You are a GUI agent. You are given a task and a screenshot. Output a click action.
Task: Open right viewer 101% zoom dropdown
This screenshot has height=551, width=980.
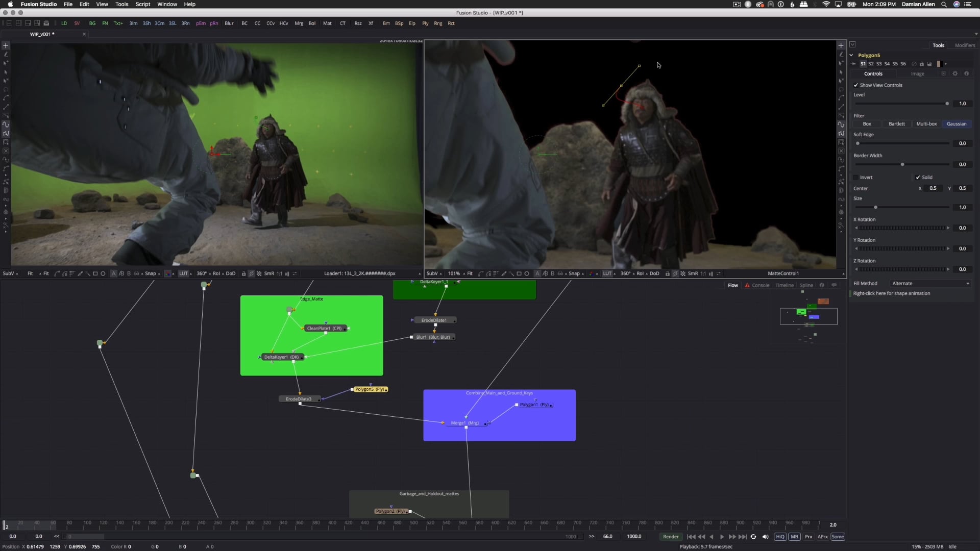(x=456, y=274)
